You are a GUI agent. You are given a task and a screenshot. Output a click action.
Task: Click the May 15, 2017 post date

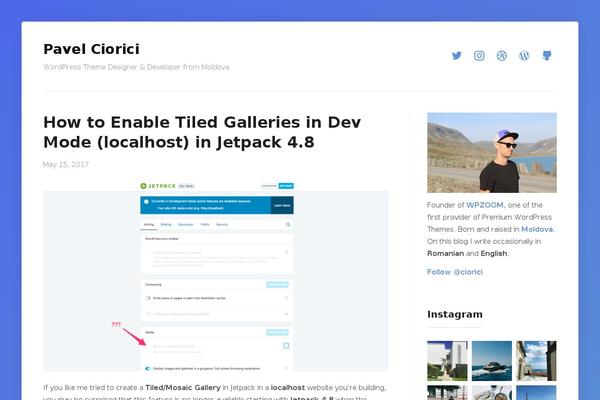[66, 164]
